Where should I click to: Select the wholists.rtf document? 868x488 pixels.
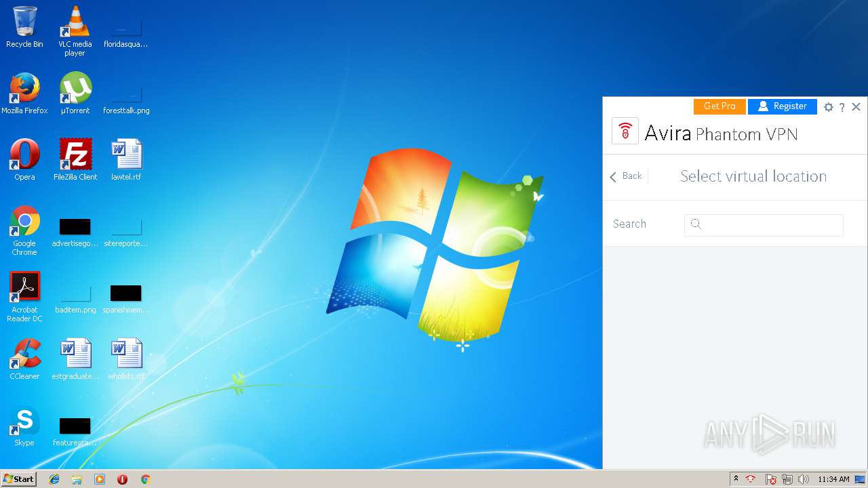pyautogui.click(x=126, y=359)
